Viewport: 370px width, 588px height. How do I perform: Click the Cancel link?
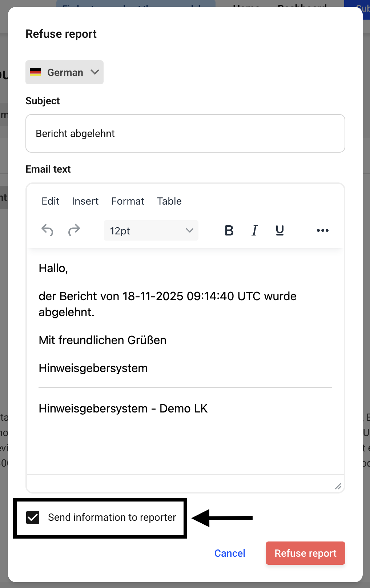230,553
